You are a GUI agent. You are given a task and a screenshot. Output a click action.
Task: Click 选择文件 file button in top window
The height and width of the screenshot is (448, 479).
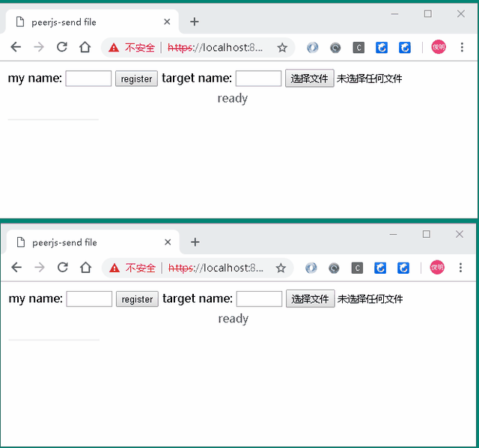(309, 79)
